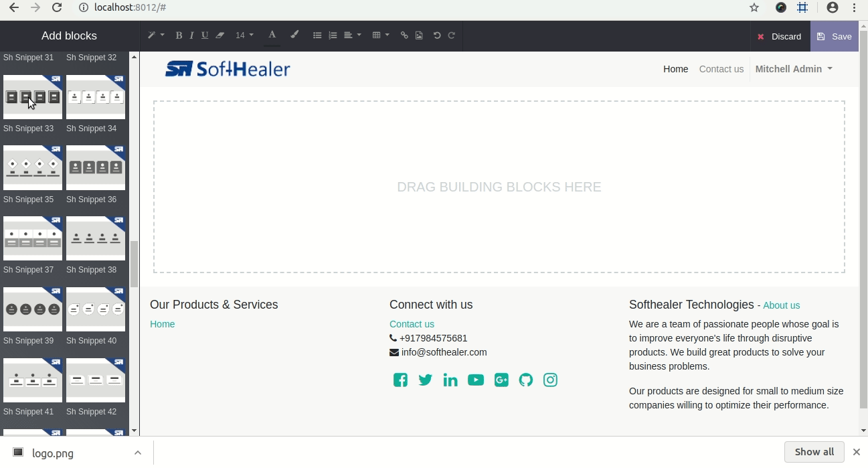868x468 pixels.
Task: Open the downloaded logo.png file
Action: click(53, 453)
